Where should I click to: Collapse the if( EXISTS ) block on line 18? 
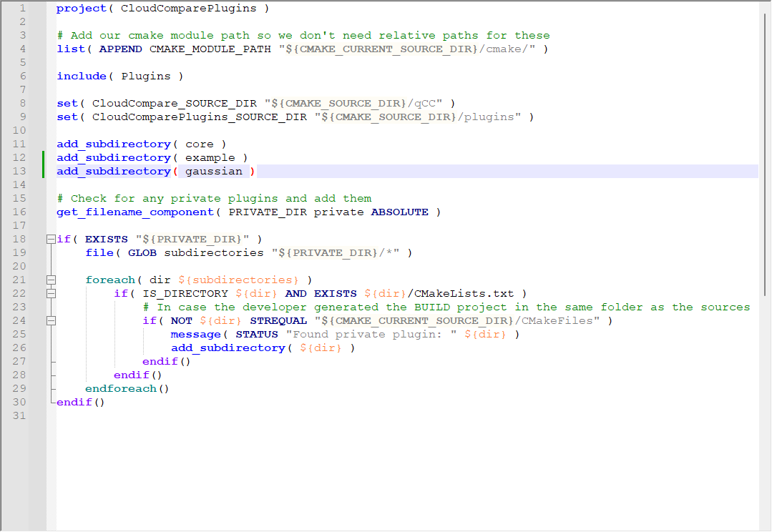coord(51,239)
